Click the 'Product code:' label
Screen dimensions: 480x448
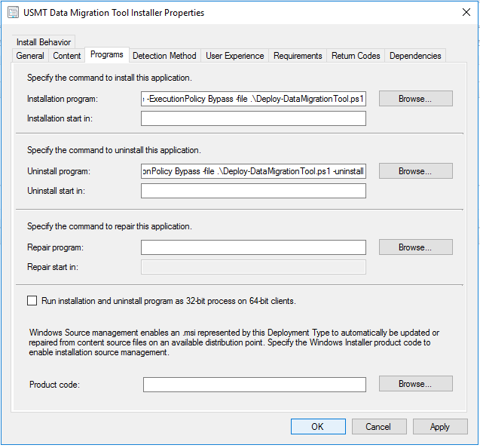click(54, 385)
